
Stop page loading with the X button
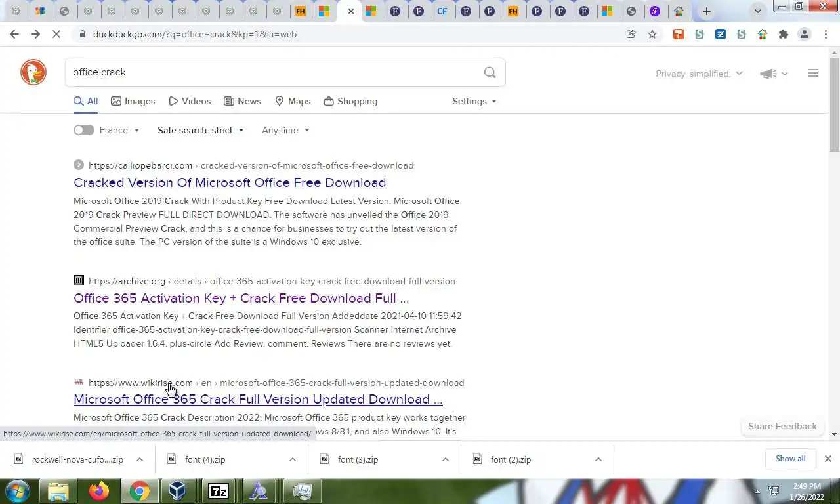(x=56, y=34)
